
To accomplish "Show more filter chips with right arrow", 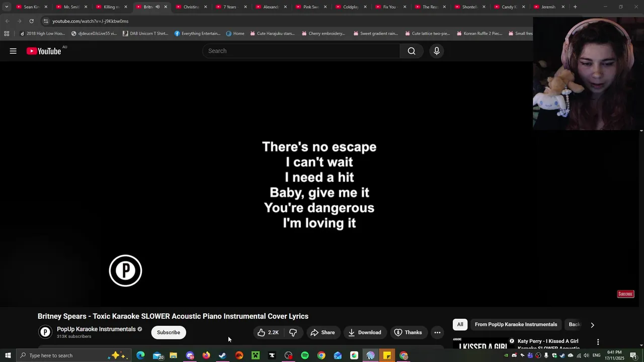I will [592, 325].
